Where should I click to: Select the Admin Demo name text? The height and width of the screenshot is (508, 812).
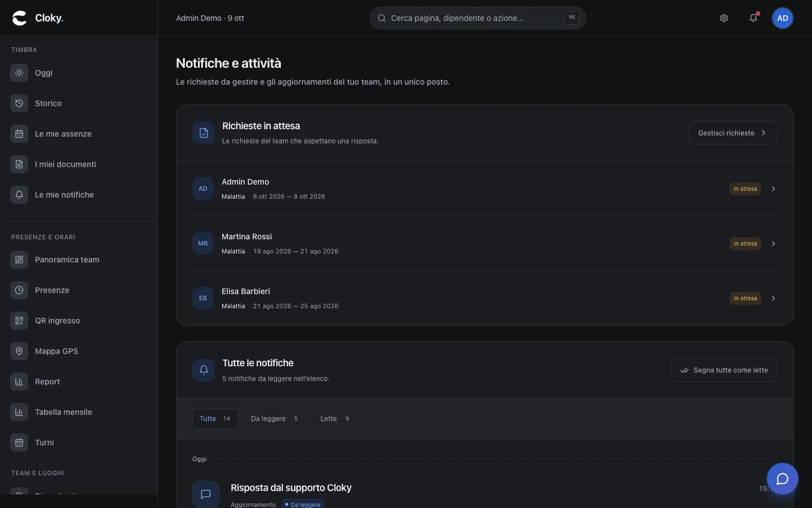(245, 182)
